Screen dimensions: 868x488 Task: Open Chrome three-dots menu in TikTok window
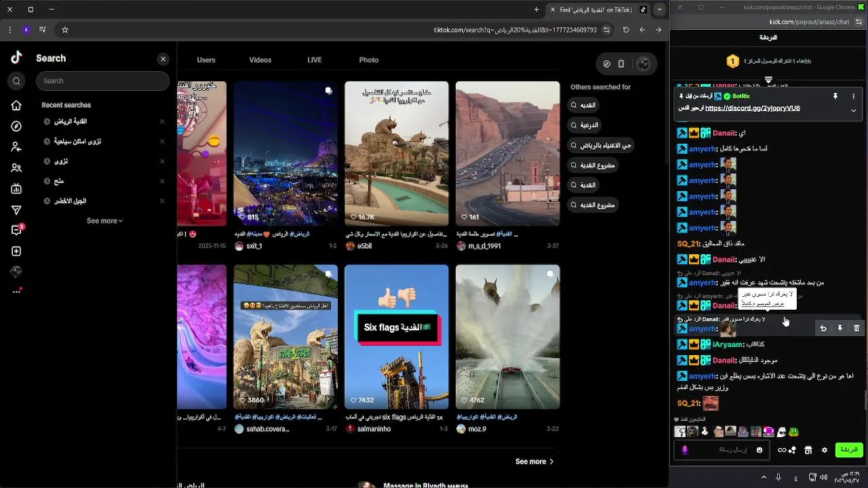9,30
